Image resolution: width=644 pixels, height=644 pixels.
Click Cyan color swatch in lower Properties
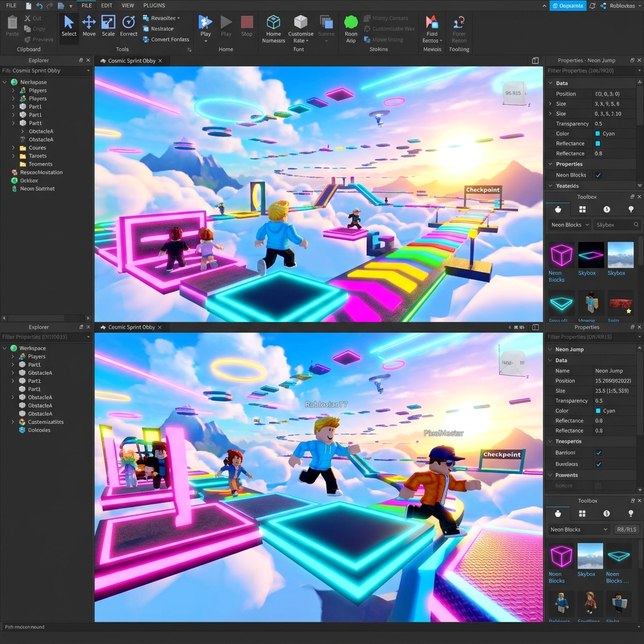click(597, 411)
